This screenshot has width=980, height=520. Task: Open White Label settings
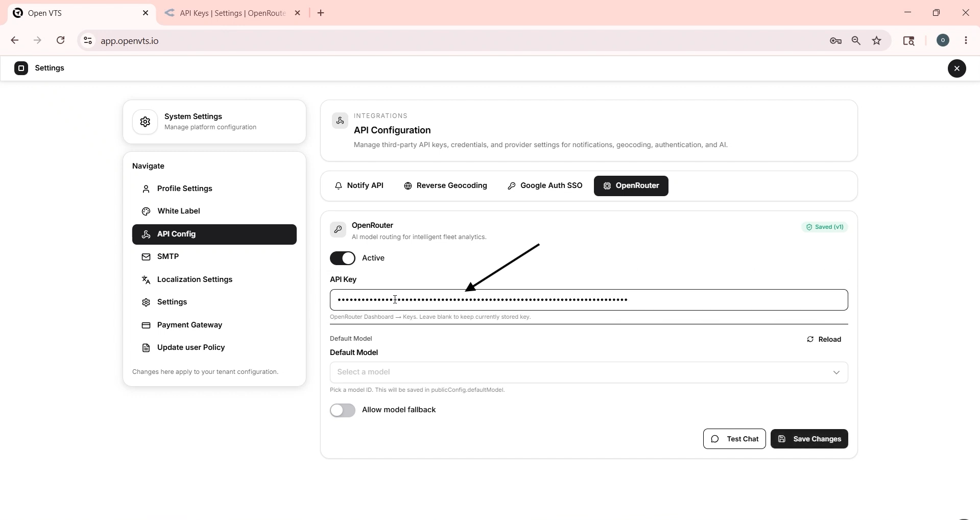point(214,211)
